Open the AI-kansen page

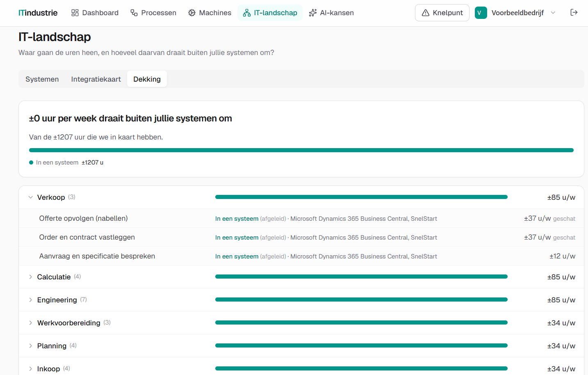[331, 13]
